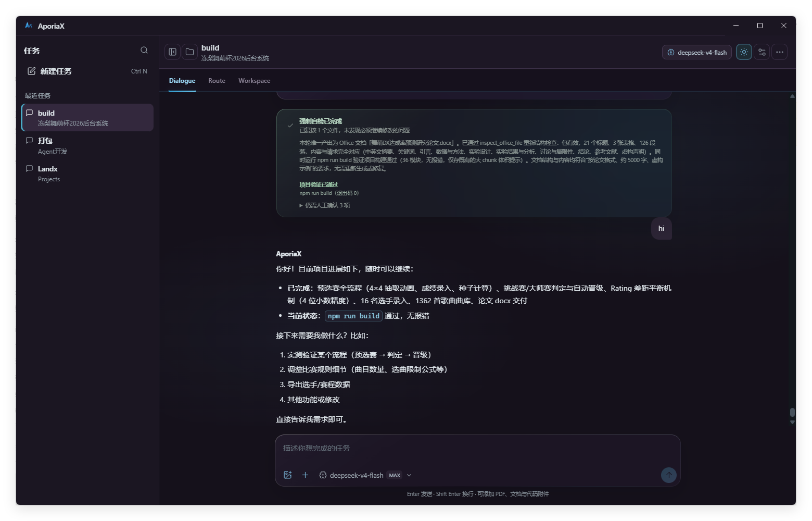Switch to Dialogue tab
Image resolution: width=812 pixels, height=521 pixels.
click(x=182, y=81)
